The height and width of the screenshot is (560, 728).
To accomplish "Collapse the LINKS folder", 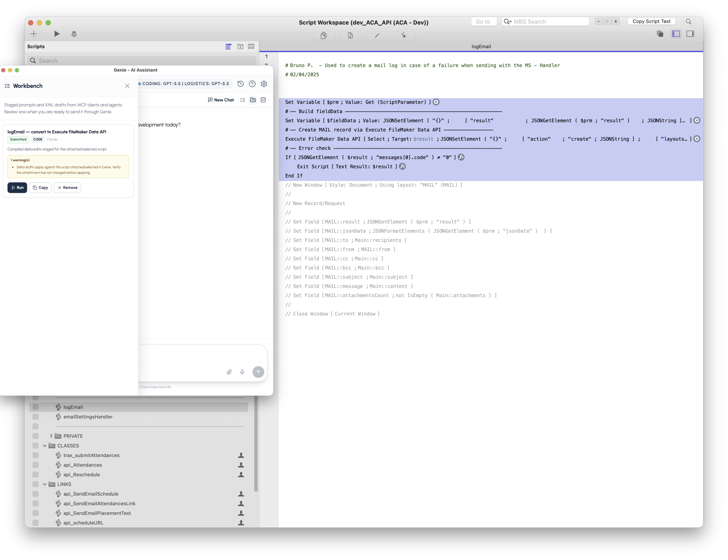I will tap(45, 484).
